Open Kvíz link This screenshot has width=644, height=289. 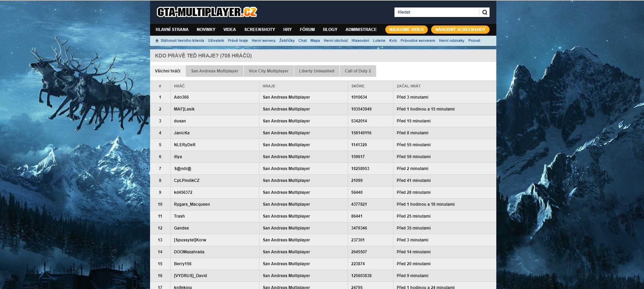tap(393, 40)
